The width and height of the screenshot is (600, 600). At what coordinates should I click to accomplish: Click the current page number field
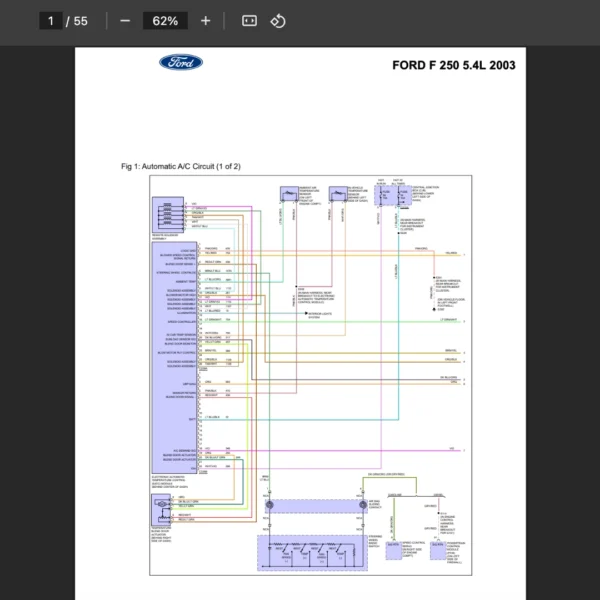click(51, 21)
